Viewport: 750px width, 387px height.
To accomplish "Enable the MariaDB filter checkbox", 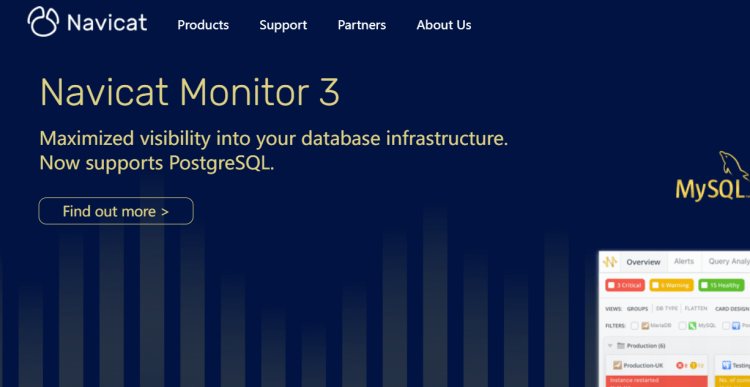I will click(634, 326).
